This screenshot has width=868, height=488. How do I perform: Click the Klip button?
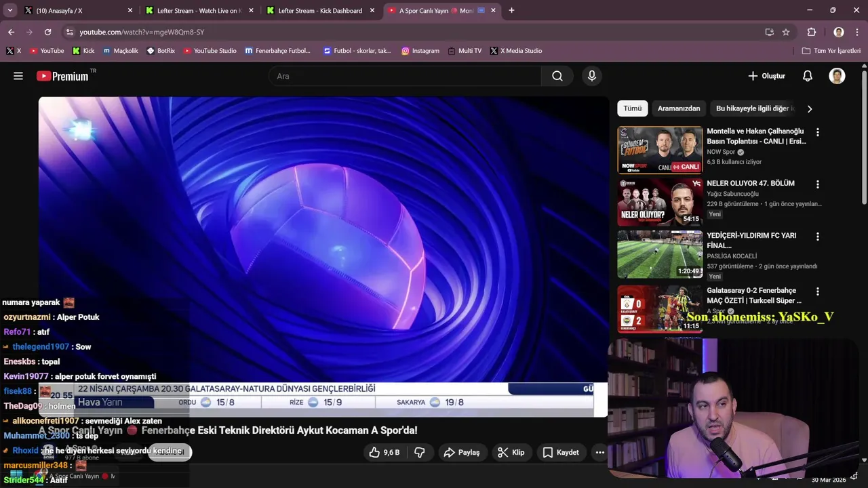click(511, 452)
